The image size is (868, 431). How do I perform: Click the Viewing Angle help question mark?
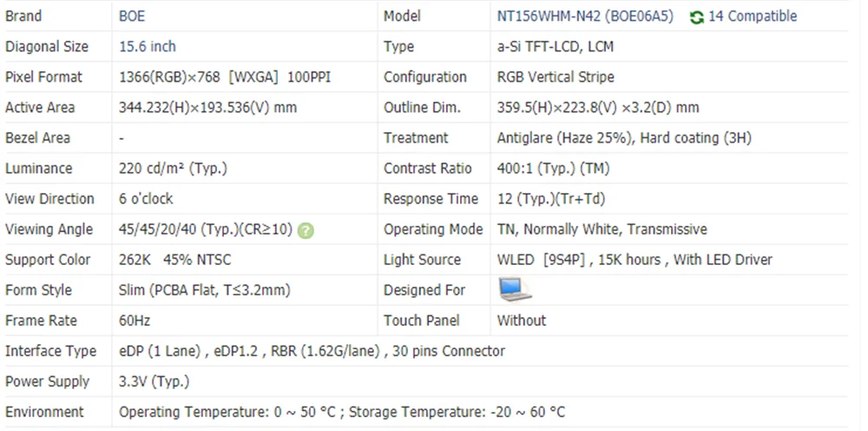306,230
